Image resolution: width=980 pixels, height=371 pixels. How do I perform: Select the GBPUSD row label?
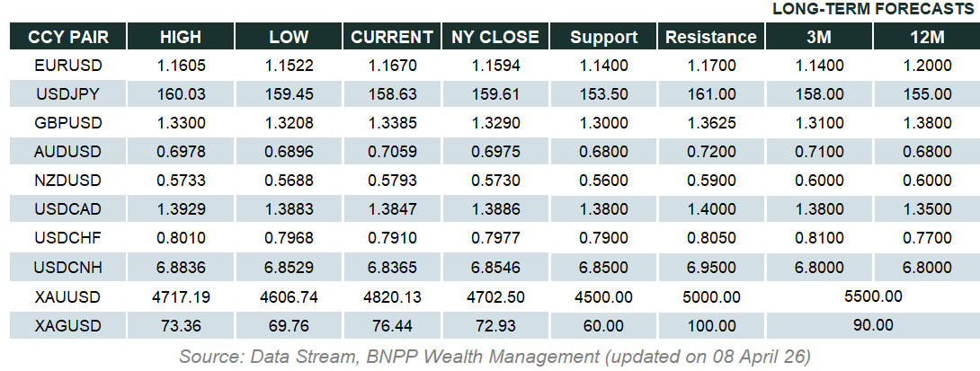(x=67, y=122)
